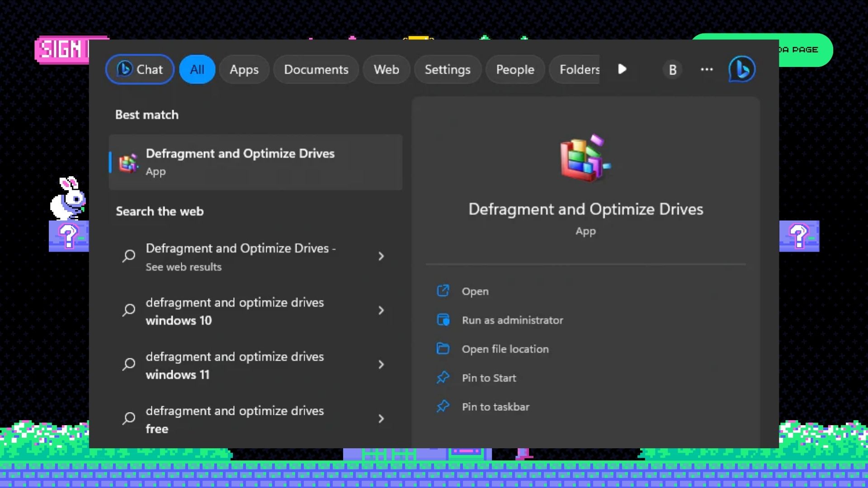Select the 'drives free' web suggestion
Screen dimensions: 868x488
click(255, 419)
